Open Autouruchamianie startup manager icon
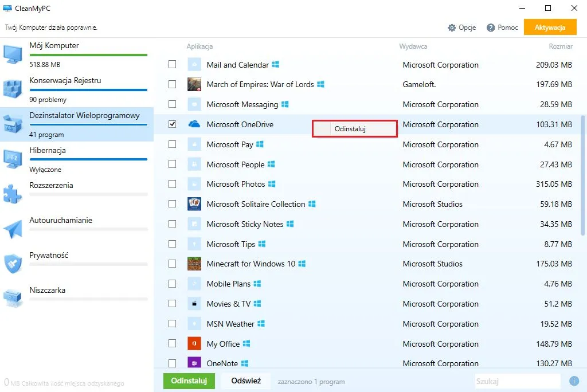This screenshot has width=587, height=392. pos(13,226)
